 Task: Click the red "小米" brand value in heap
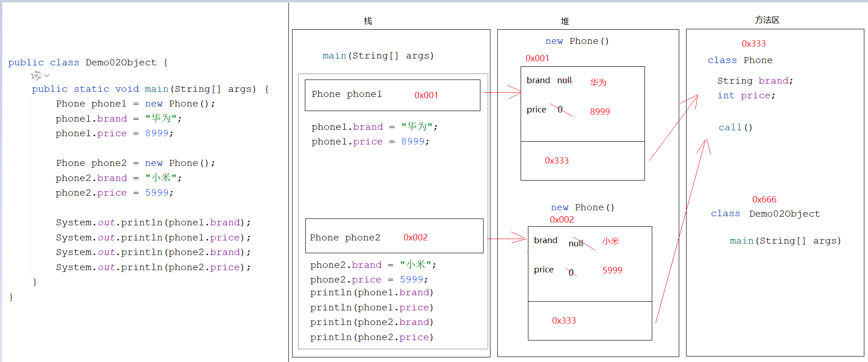pos(610,241)
